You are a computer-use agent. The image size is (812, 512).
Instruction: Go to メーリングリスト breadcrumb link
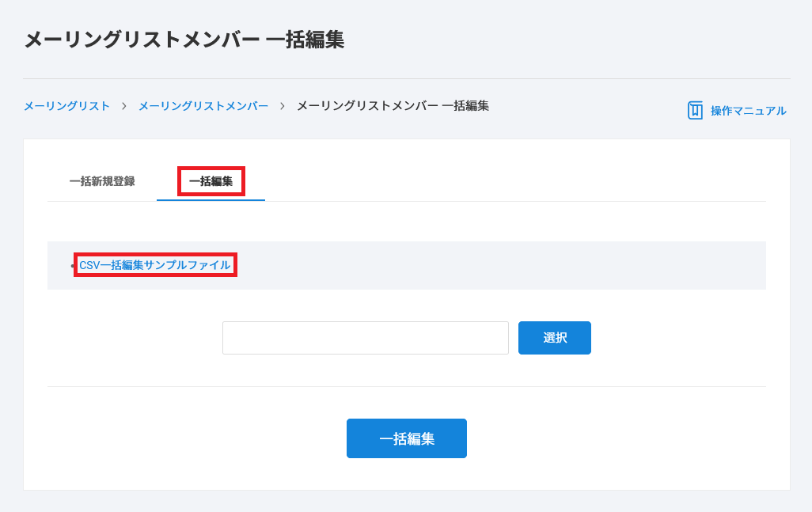(66, 106)
